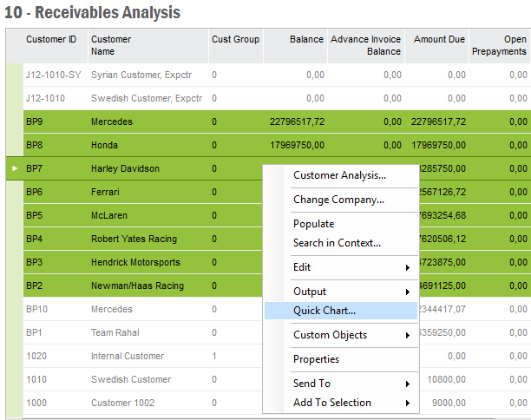Select Quick Chart from the context menu
This screenshot has width=531, height=420.
click(324, 311)
